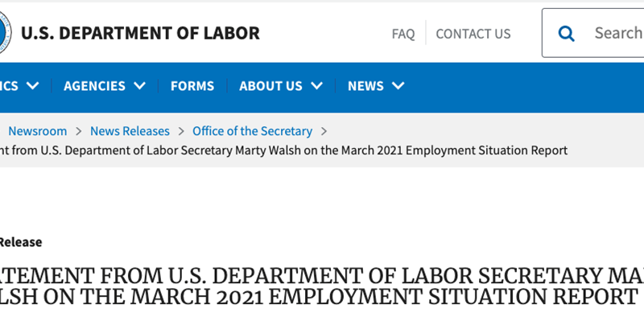Focus the Search input field
The height and width of the screenshot is (325, 644).
(x=616, y=33)
